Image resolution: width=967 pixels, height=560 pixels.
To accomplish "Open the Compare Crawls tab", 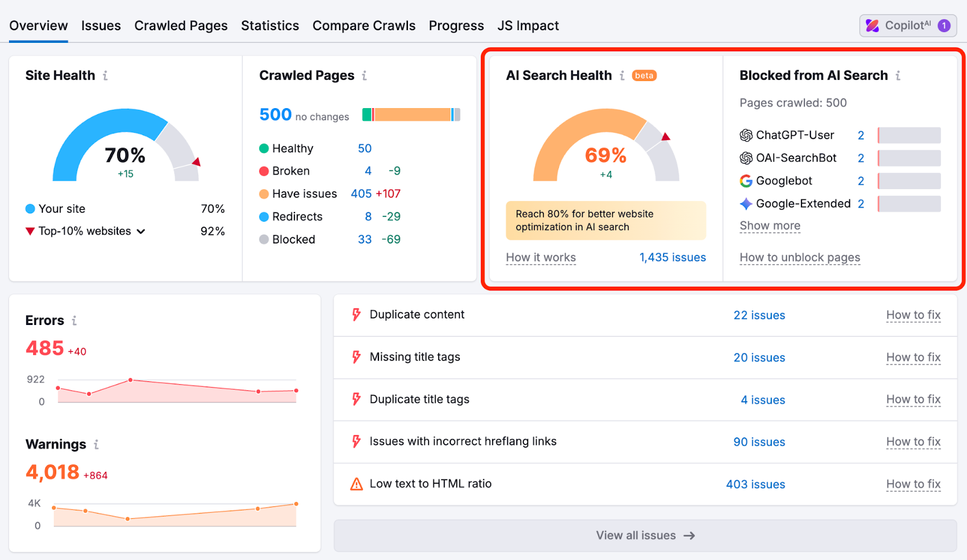I will (x=364, y=25).
